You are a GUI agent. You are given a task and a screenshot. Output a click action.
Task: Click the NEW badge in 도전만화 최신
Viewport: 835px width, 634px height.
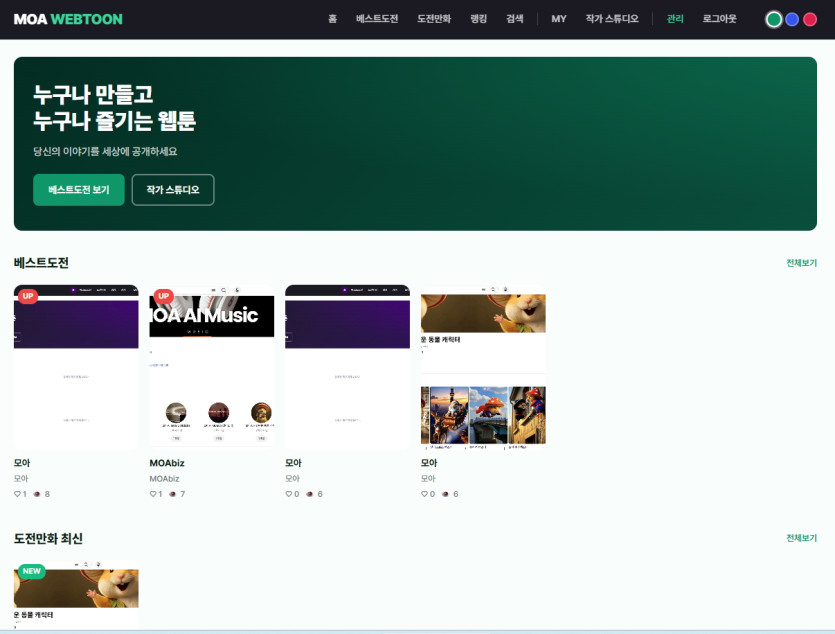tap(32, 571)
